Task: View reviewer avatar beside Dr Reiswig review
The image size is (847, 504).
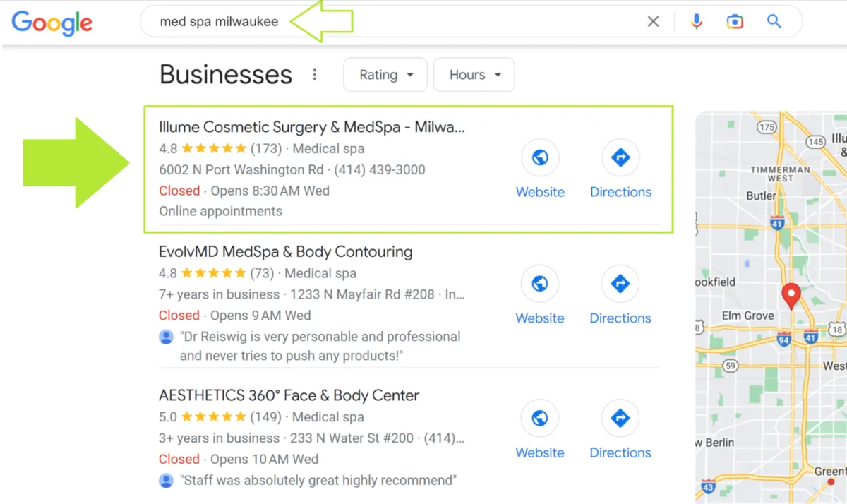Action: [167, 337]
